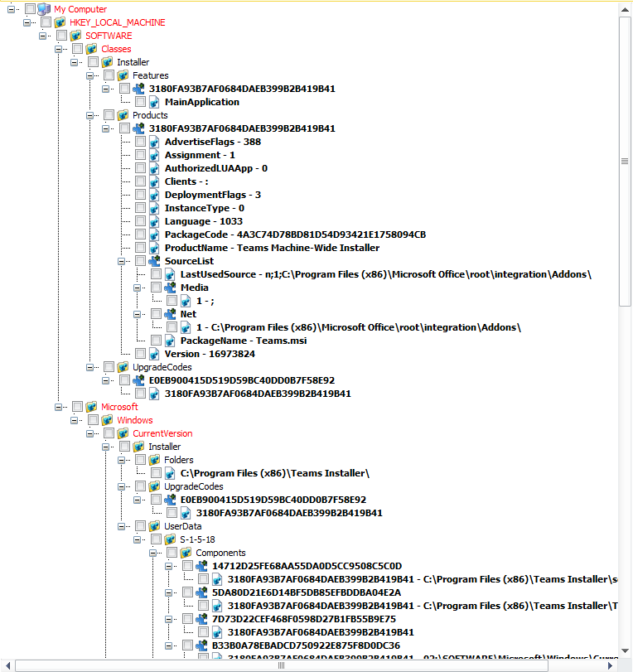Select the AuthorizedLUAApp - 0 entry
The image size is (633, 672).
tap(216, 168)
